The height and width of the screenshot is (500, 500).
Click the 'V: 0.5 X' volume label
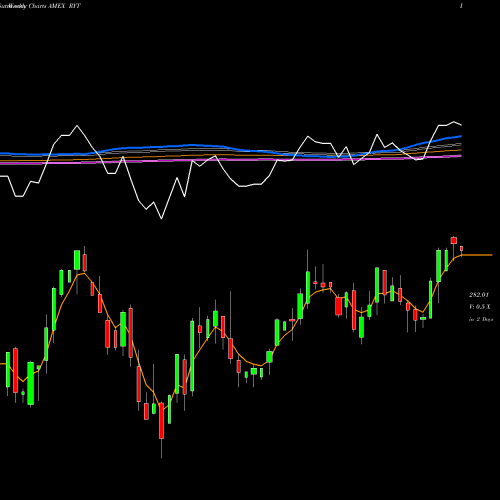click(480, 307)
